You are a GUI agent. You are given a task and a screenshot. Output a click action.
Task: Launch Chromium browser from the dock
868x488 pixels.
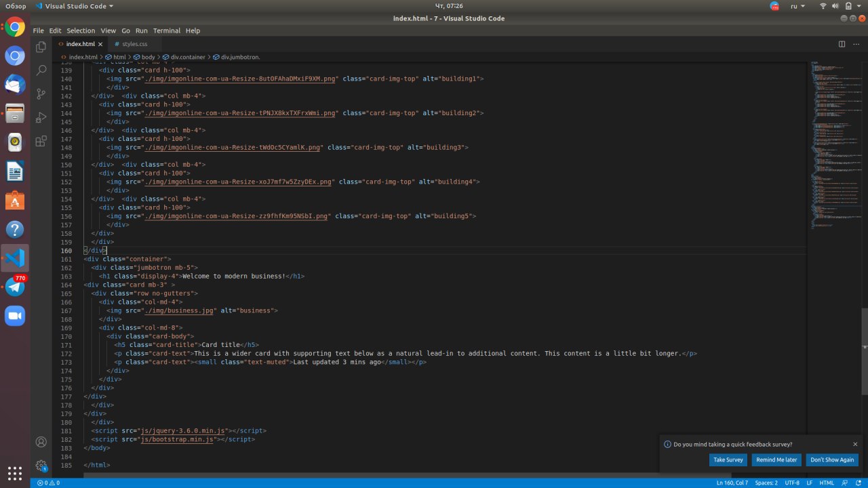click(15, 56)
